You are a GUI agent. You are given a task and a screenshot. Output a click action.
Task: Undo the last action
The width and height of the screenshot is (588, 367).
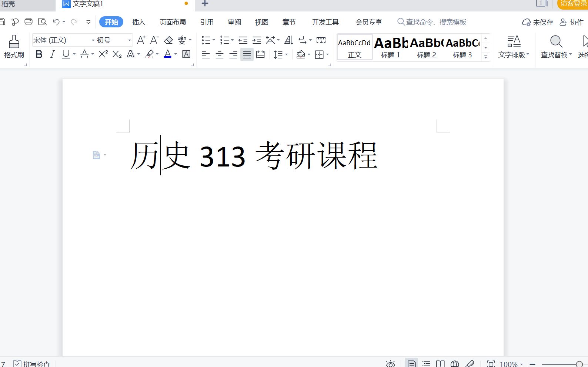coord(56,22)
